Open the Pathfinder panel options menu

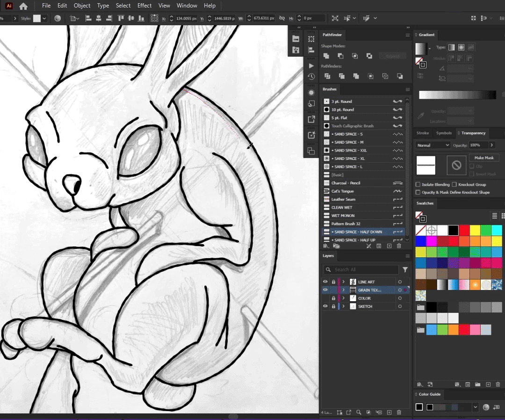tap(408, 35)
